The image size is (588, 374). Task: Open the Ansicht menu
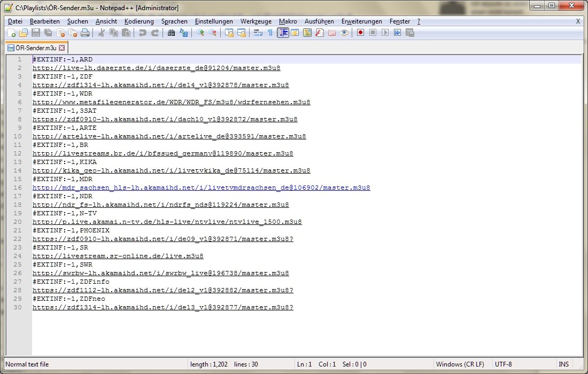click(x=106, y=21)
